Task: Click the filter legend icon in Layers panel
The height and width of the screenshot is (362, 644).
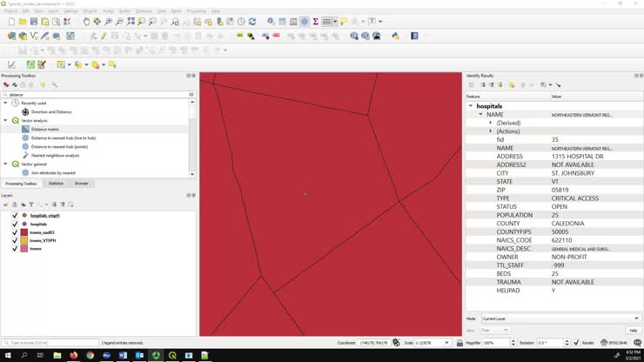Action: [30, 204]
